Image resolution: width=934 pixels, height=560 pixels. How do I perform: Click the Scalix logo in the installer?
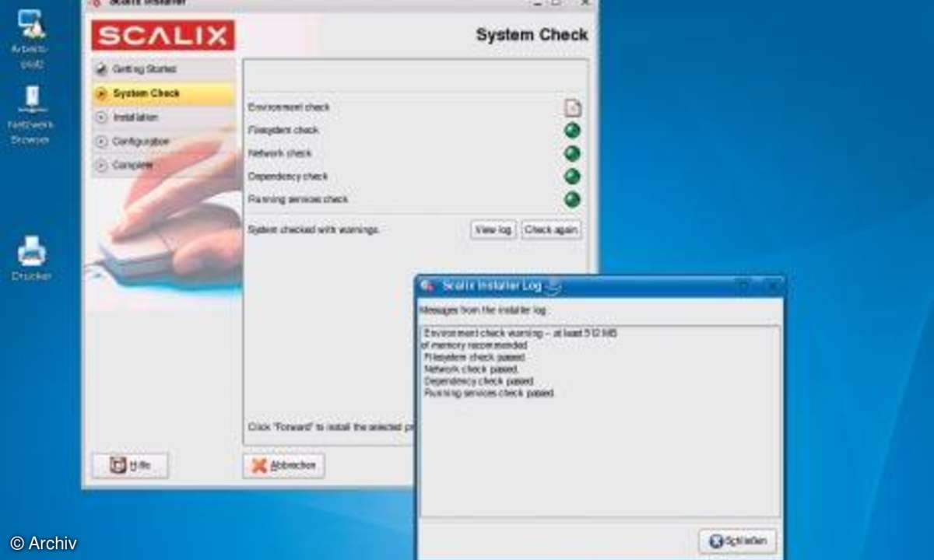(163, 35)
